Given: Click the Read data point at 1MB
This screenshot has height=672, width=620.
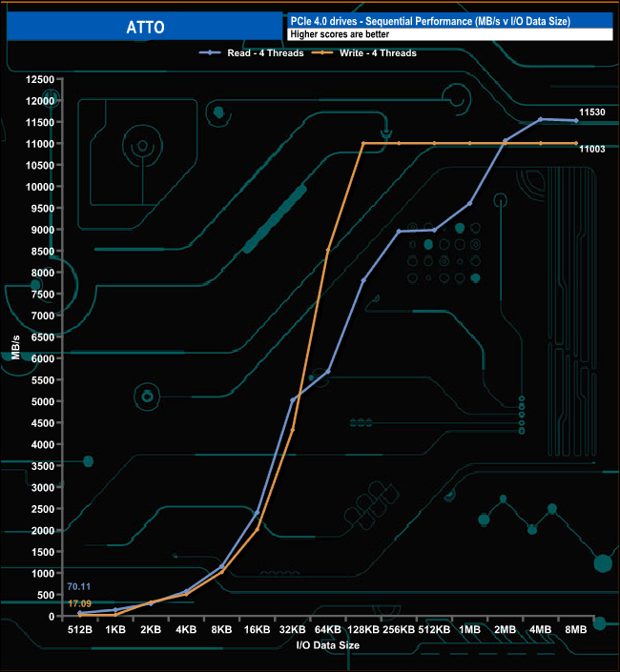Looking at the screenshot, I should pyautogui.click(x=469, y=203).
